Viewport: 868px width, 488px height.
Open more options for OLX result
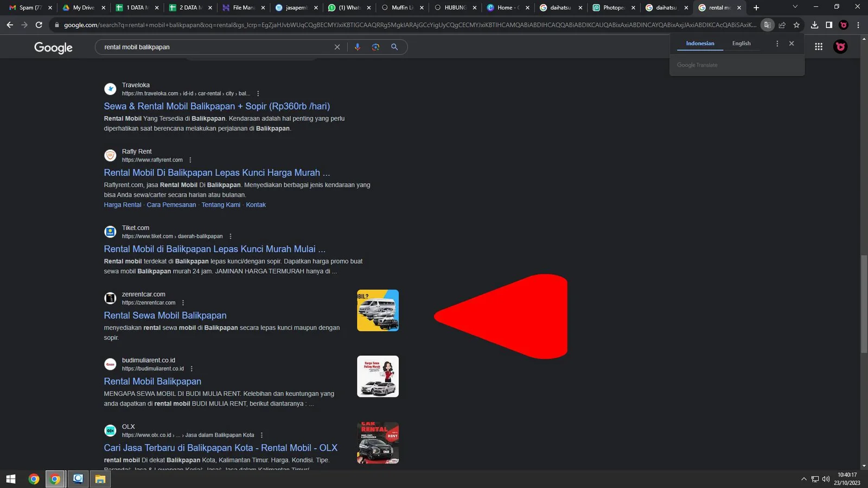click(261, 435)
